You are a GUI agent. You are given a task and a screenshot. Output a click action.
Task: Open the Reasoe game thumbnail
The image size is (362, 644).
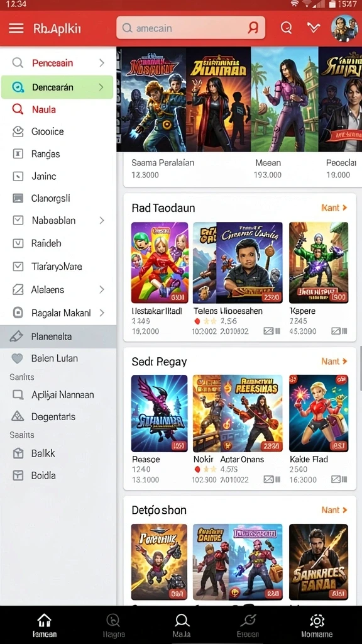(159, 413)
